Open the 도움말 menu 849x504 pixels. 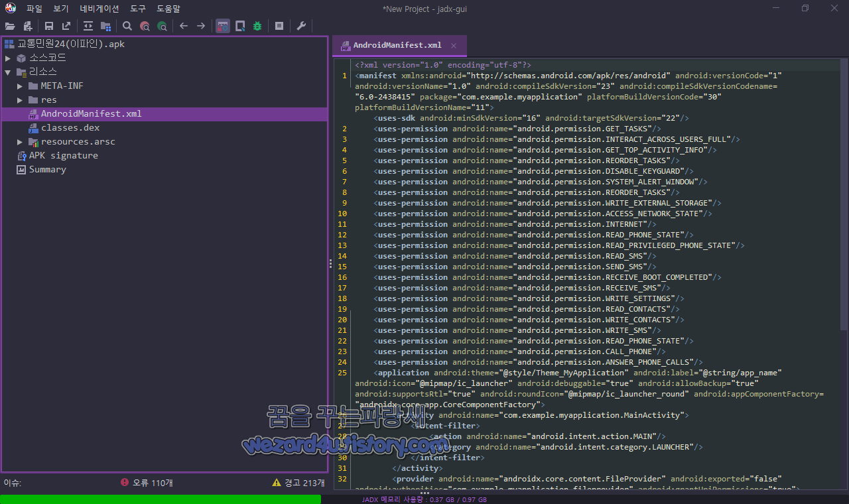click(168, 9)
